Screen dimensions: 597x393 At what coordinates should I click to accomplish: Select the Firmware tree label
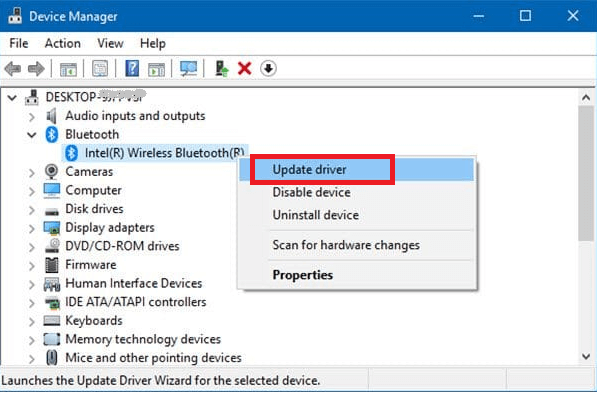(91, 265)
